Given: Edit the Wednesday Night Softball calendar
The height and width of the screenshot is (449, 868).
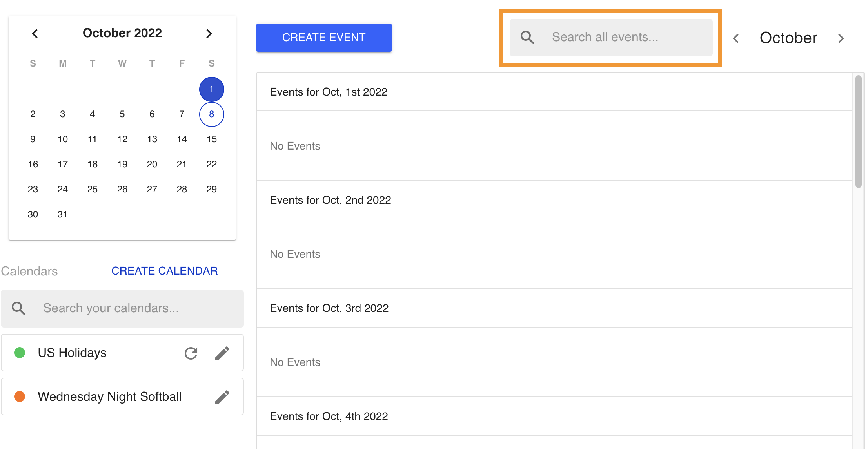Looking at the screenshot, I should click(222, 397).
